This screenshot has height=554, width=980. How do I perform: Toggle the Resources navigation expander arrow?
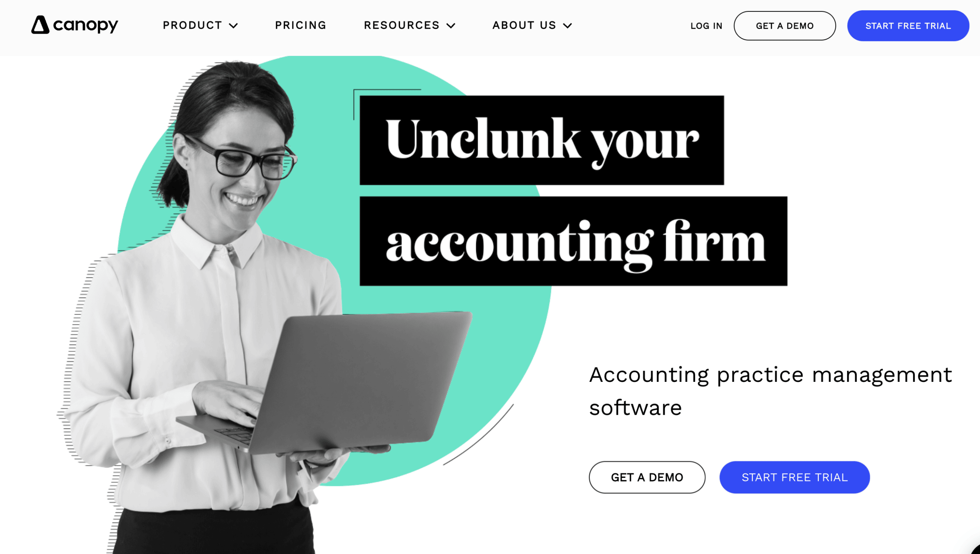(x=452, y=26)
